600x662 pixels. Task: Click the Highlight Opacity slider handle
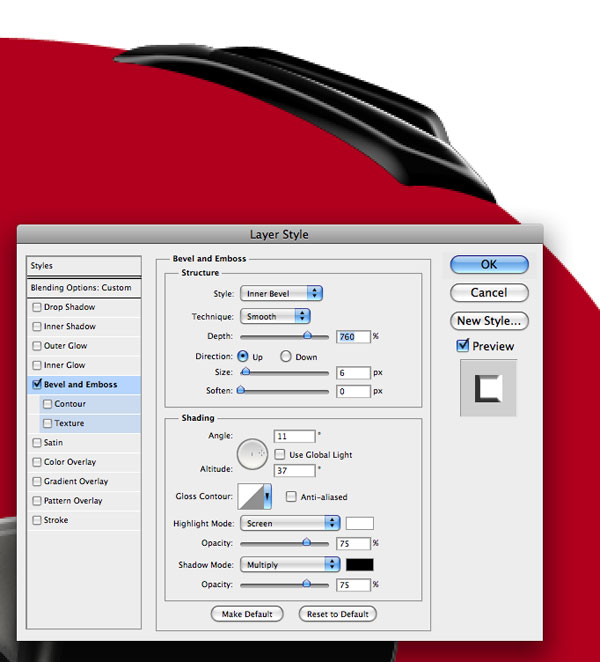(307, 543)
